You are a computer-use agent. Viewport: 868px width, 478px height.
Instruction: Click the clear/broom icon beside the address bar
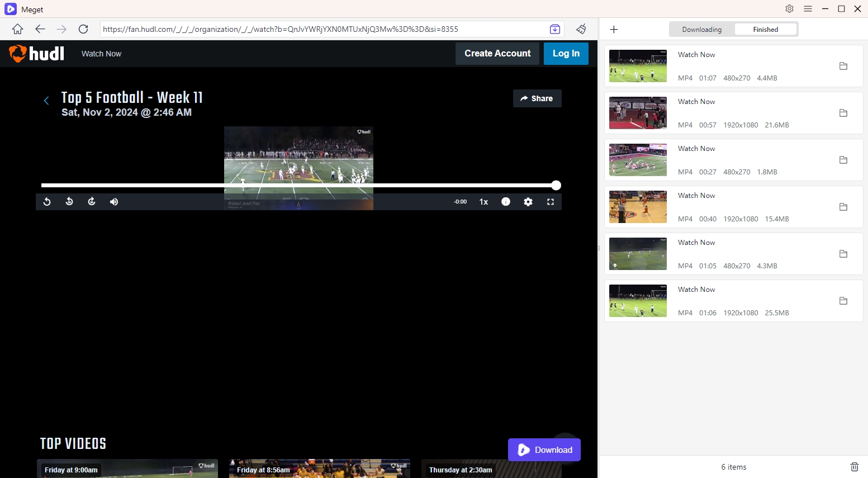pyautogui.click(x=581, y=29)
